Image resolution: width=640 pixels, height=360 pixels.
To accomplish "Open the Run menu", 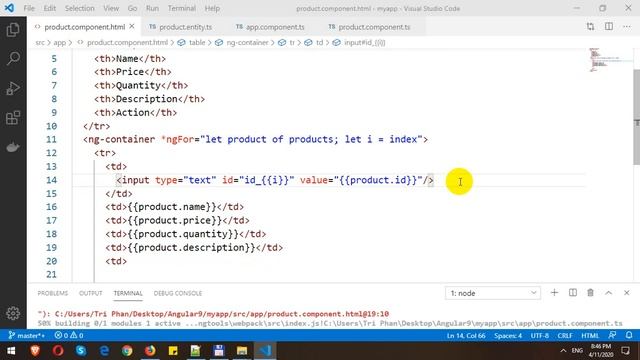I will [152, 8].
